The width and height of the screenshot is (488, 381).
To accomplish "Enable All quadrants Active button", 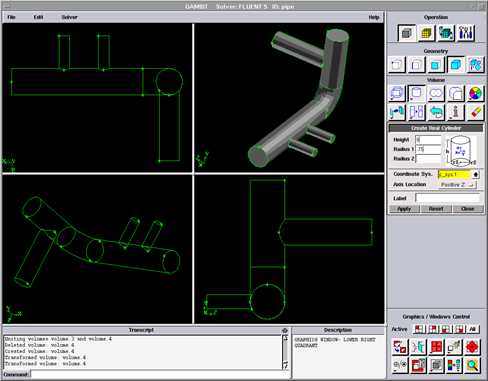I will [472, 329].
